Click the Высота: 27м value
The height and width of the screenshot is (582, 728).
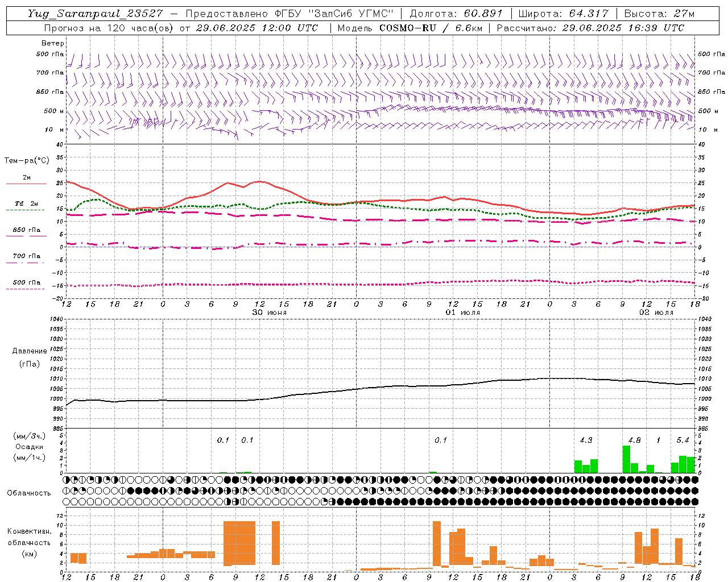pos(659,14)
